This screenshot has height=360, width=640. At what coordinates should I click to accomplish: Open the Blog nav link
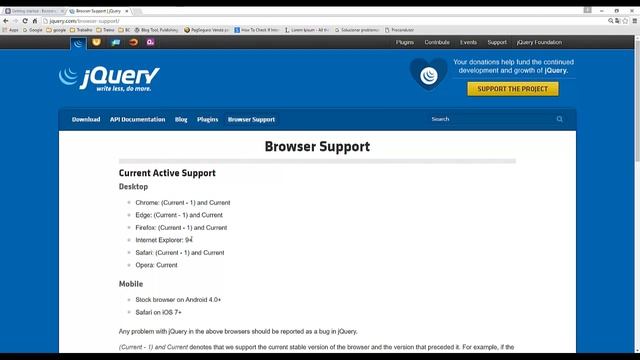[181, 120]
